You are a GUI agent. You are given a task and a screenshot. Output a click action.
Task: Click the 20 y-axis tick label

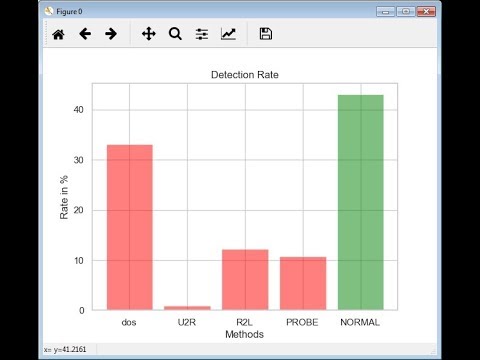click(x=79, y=210)
